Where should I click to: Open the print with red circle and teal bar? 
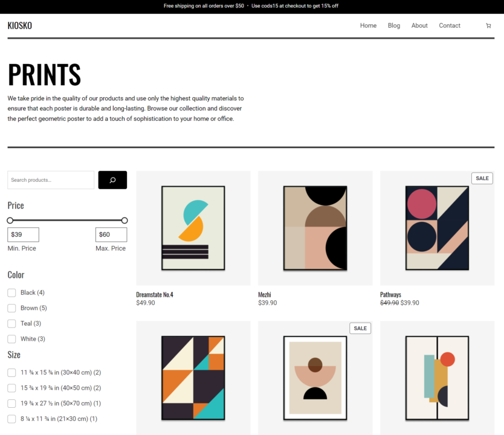(x=437, y=378)
